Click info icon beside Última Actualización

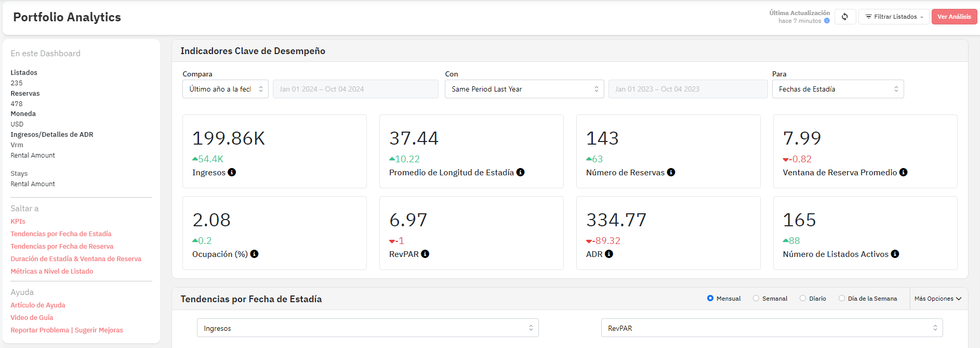click(x=827, y=21)
